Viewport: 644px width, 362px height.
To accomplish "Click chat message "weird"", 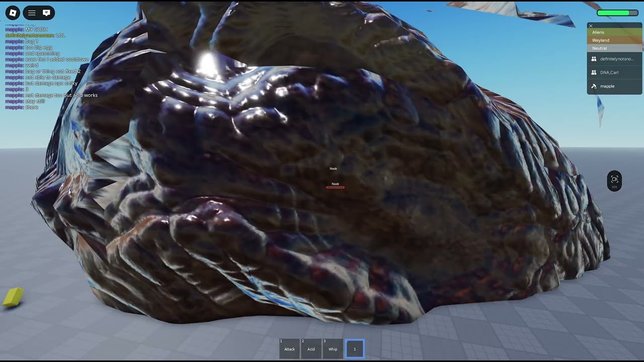I will [x=32, y=65].
